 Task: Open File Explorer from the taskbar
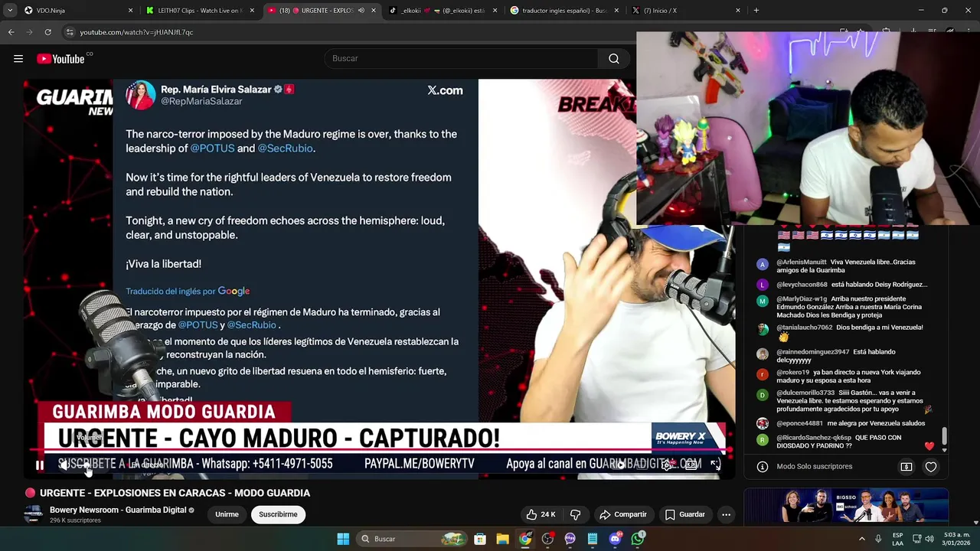click(x=502, y=539)
